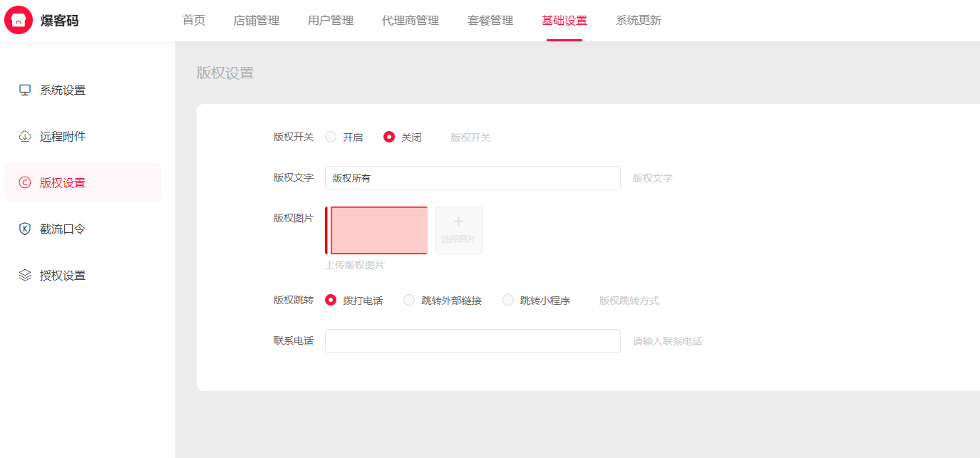
Task: Click the 版权文字 text input field
Action: coord(473,178)
